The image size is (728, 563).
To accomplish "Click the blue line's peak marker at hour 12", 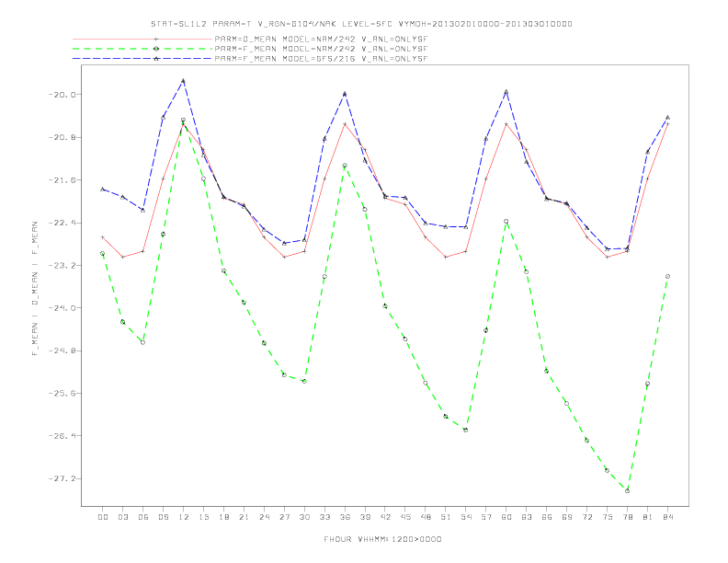I will tap(184, 81).
